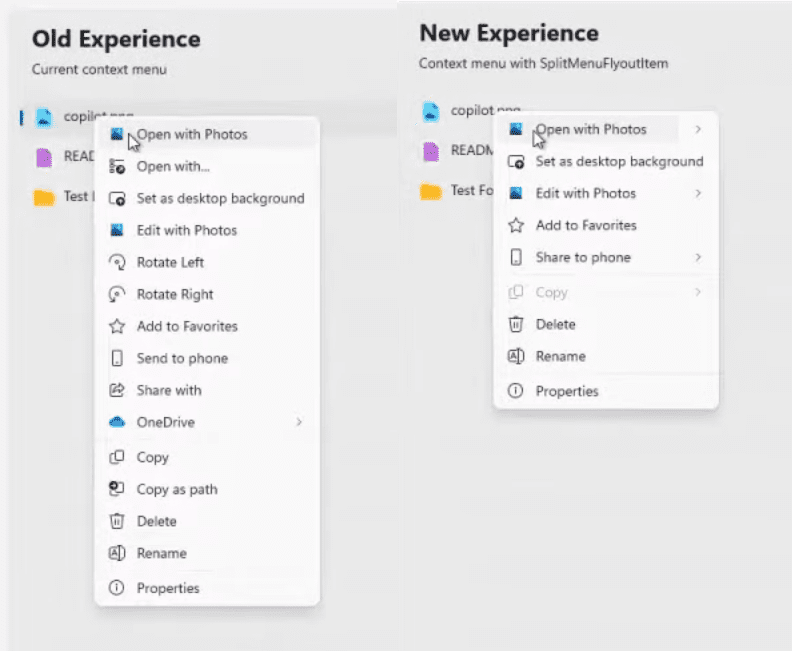Click Context menu with SplitMenuFlyoutItem subtitle

coord(543,63)
